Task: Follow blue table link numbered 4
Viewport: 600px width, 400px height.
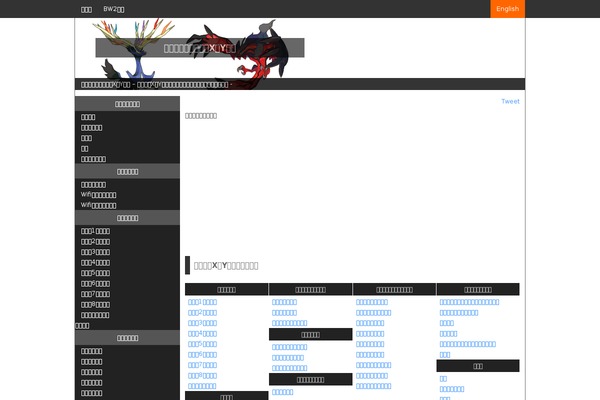Action: pyautogui.click(x=202, y=334)
